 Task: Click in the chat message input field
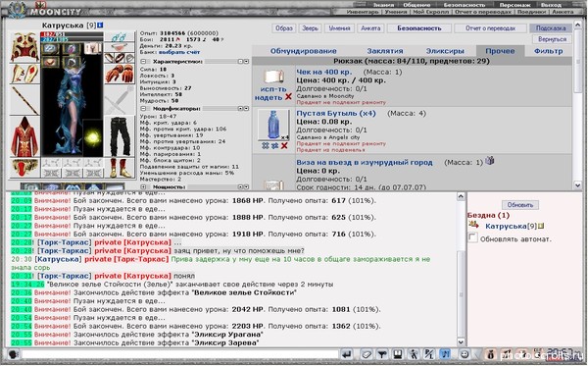pyautogui.click(x=180, y=354)
